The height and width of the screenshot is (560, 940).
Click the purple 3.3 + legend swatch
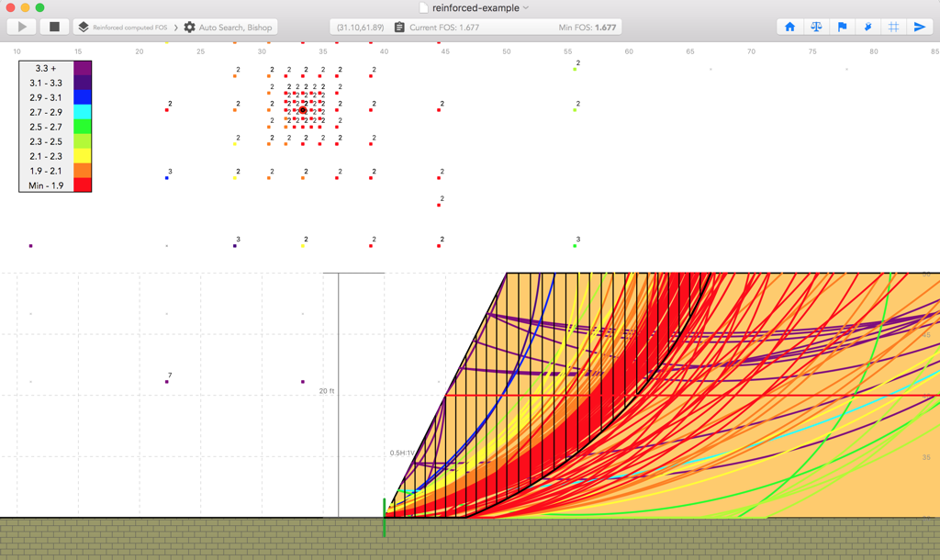tap(82, 68)
